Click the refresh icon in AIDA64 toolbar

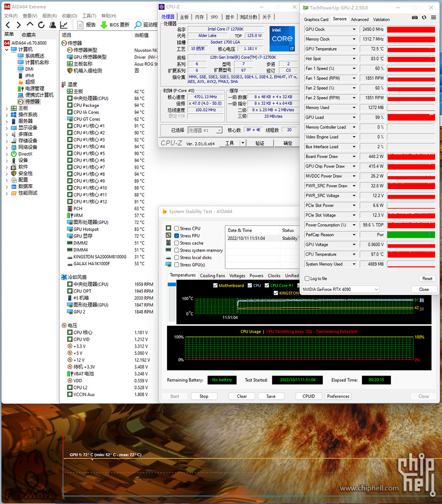41,25
